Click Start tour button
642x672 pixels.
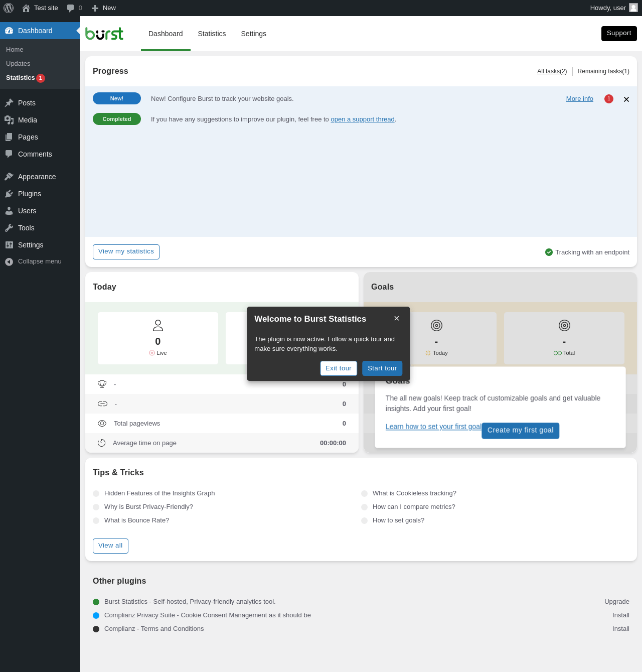tap(382, 368)
